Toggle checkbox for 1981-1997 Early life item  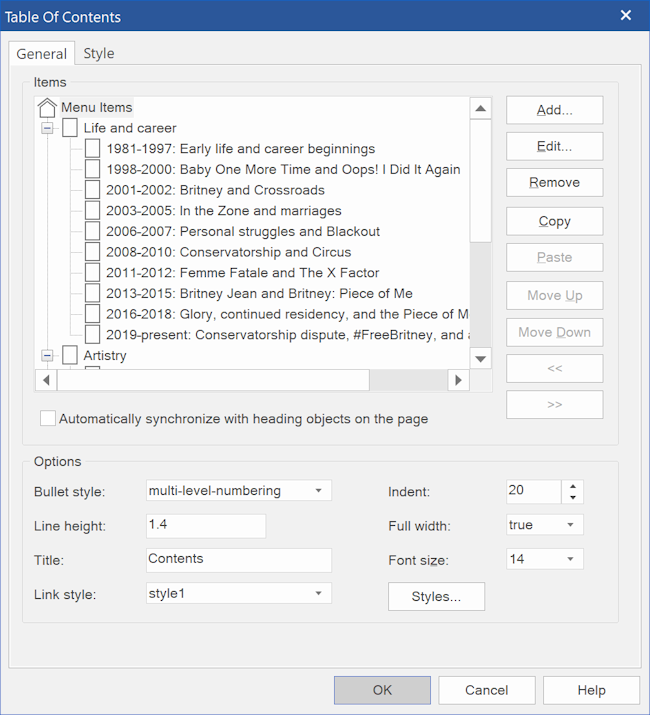click(x=93, y=148)
